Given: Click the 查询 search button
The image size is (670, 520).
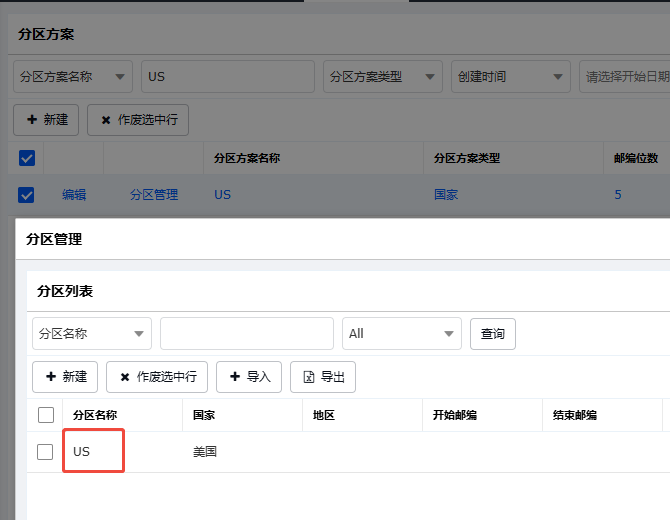Looking at the screenshot, I should [x=493, y=334].
